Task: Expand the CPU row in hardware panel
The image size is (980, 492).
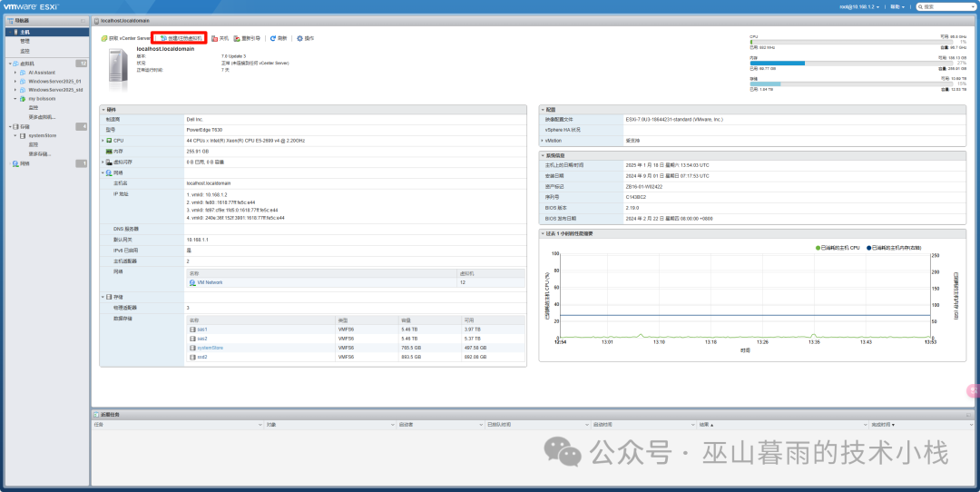Action: point(103,141)
